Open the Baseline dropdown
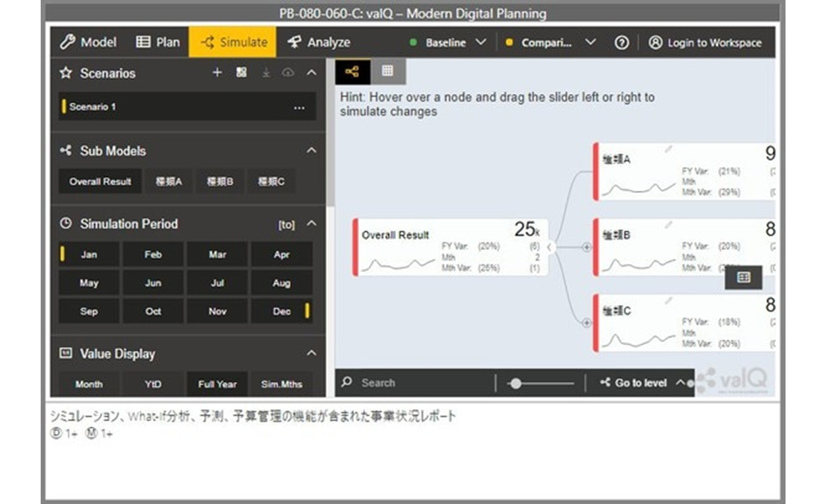 (x=448, y=43)
